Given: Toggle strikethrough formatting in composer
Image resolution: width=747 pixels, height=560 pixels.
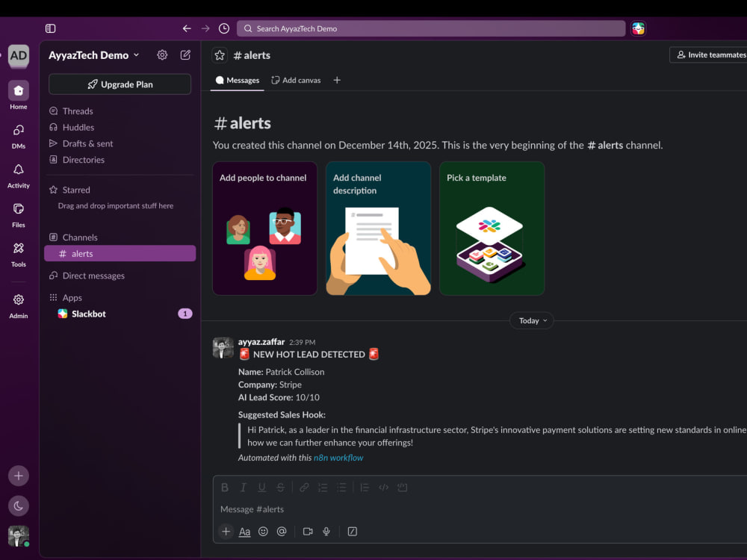Looking at the screenshot, I should tap(281, 487).
